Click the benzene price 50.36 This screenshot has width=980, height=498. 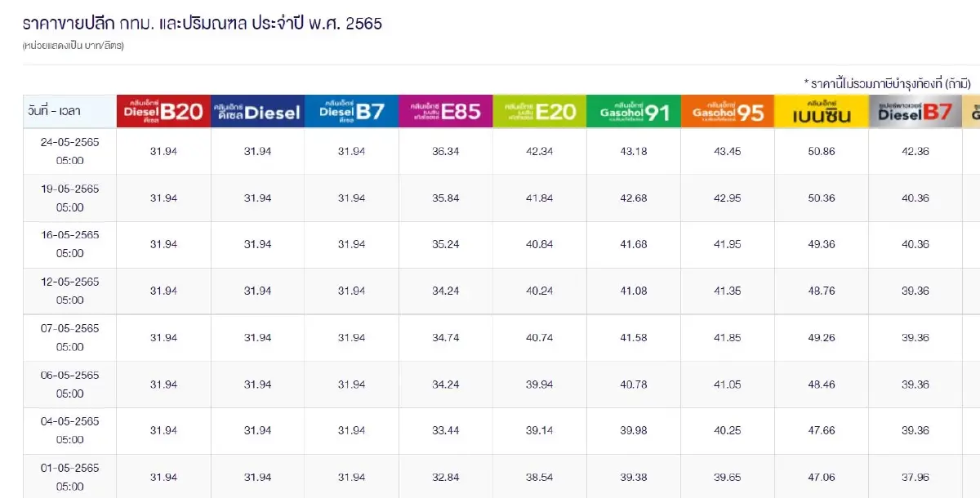click(822, 198)
